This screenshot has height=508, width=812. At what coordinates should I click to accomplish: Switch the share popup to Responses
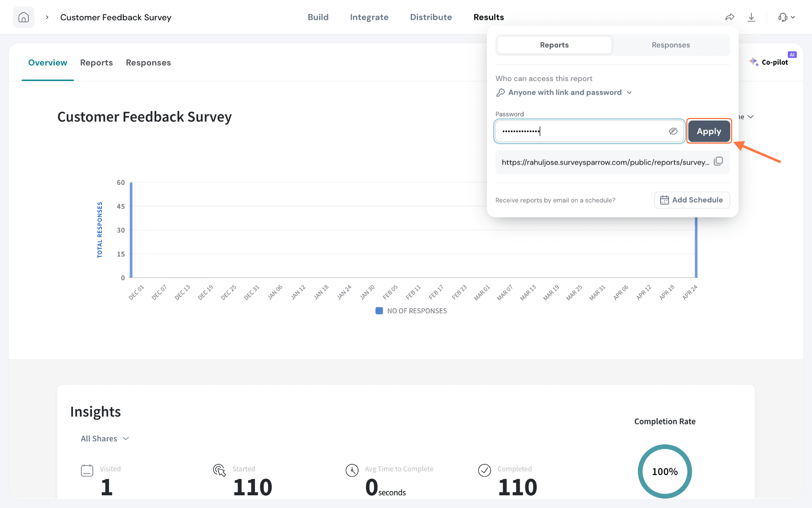click(670, 45)
